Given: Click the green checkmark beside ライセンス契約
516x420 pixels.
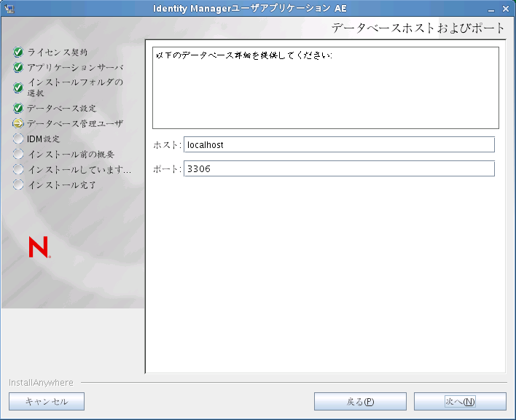Looking at the screenshot, I should (x=18, y=52).
